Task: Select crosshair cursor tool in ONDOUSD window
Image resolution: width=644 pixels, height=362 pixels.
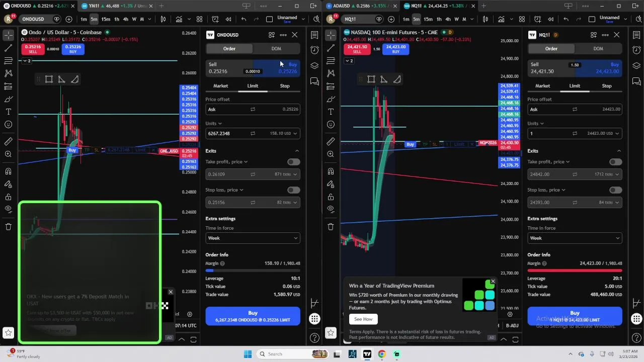Action: pyautogui.click(x=8, y=35)
